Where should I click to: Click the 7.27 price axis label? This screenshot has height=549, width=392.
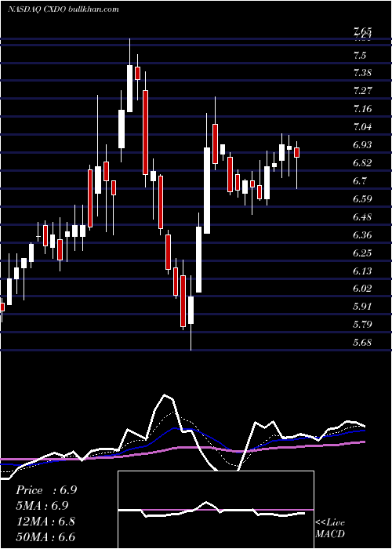[362, 91]
